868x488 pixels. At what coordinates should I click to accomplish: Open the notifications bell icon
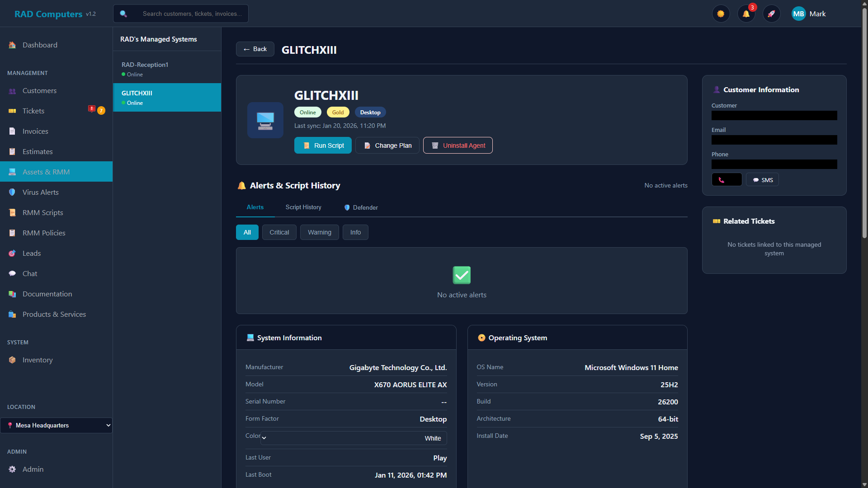pyautogui.click(x=746, y=14)
